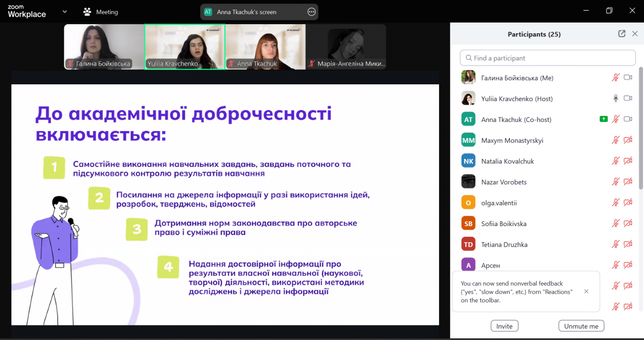Click Yuliia Kravchenko's microphone icon
This screenshot has height=340, width=644.
click(616, 99)
